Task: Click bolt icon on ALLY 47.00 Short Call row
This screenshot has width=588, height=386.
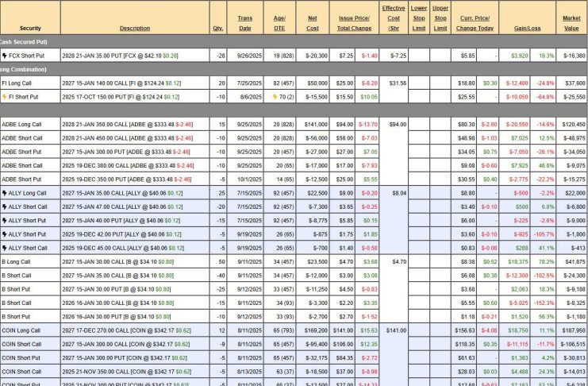Action: pos(5,207)
